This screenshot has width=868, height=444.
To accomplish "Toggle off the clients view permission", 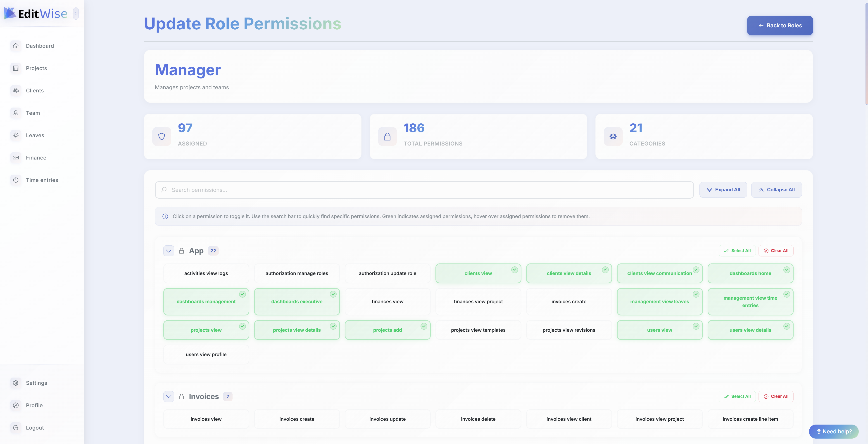I will pos(478,273).
